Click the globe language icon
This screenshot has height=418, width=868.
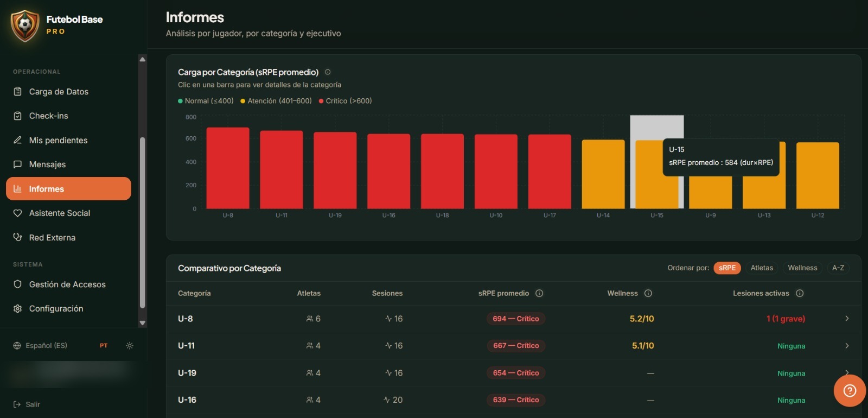(17, 346)
